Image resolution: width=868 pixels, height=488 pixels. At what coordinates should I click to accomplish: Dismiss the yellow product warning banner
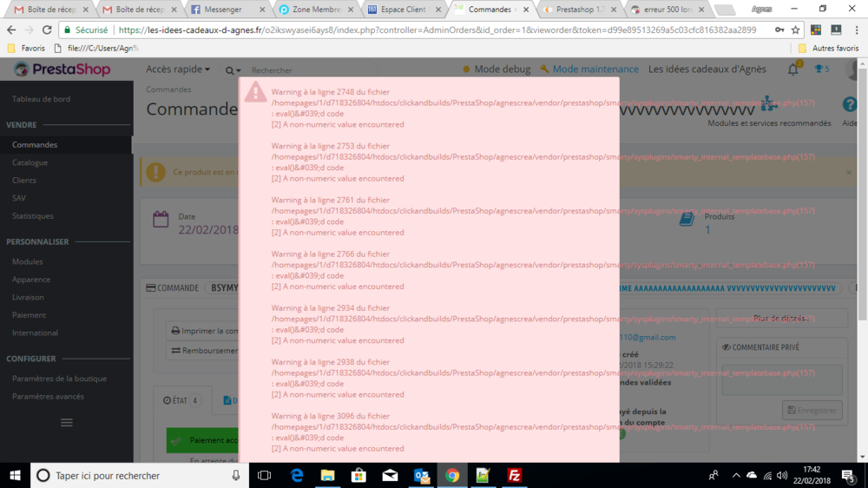[x=849, y=172]
